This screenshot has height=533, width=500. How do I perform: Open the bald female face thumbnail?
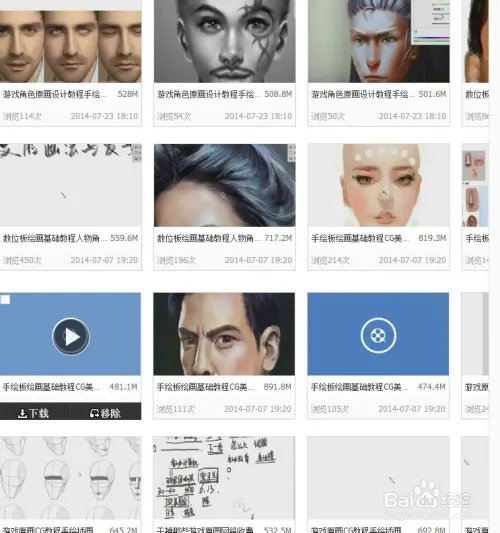(x=379, y=185)
